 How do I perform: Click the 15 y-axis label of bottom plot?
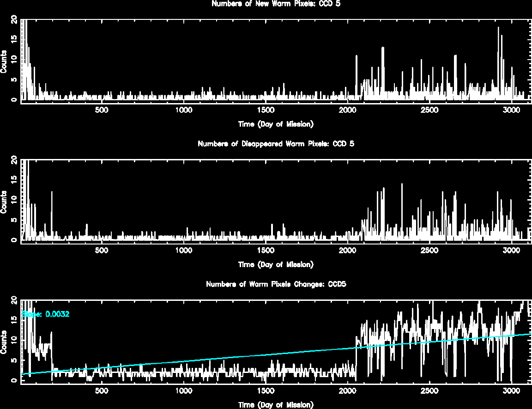[x=14, y=320]
